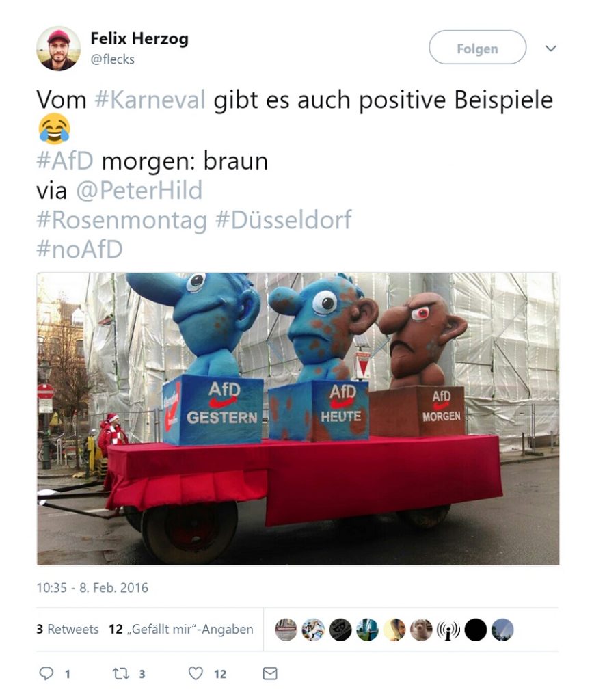Open the #Karneval hashtag

150,99
